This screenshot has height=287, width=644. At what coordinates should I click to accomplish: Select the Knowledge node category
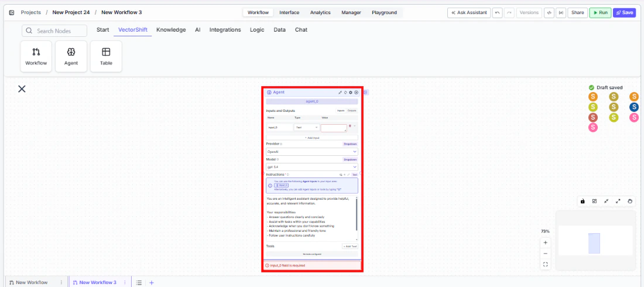tap(171, 30)
